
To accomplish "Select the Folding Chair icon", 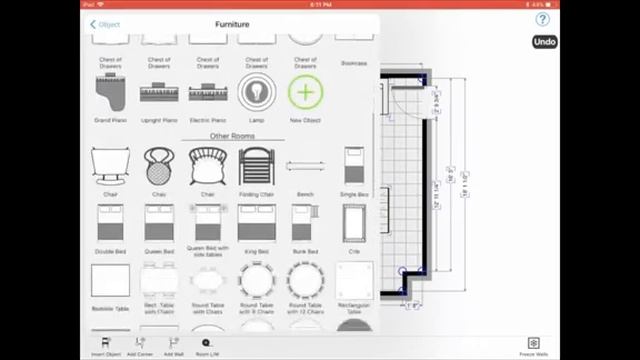I will (x=257, y=167).
